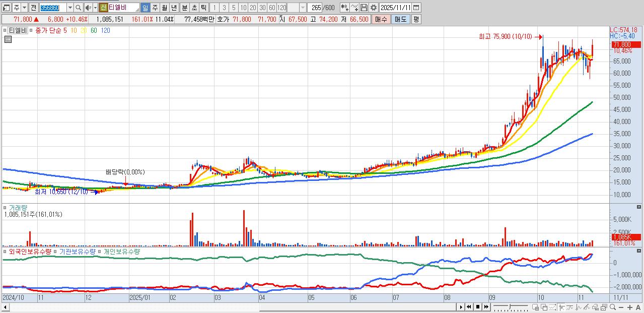644x313 pixels.
Task: Switch to the 년 yearly chart period
Action: click(x=174, y=8)
